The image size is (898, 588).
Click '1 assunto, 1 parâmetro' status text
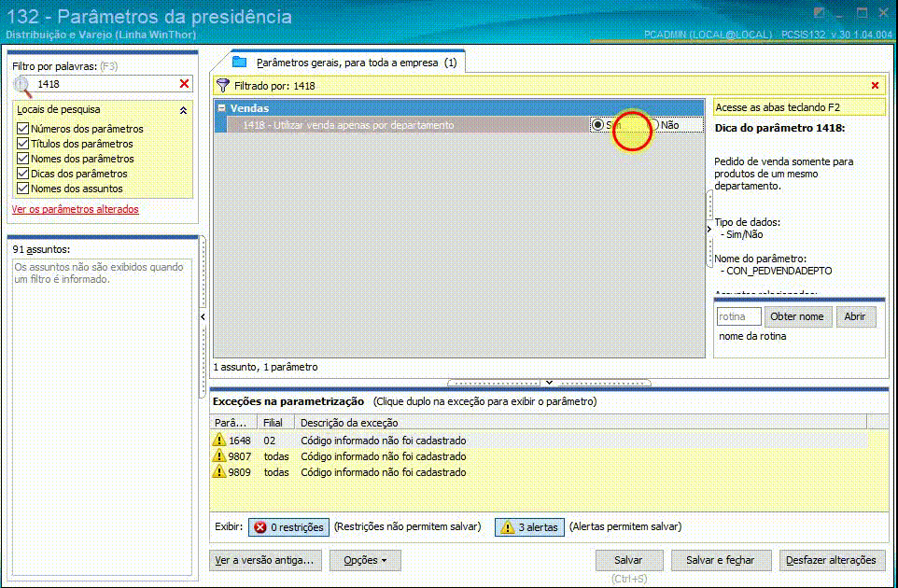coord(265,367)
